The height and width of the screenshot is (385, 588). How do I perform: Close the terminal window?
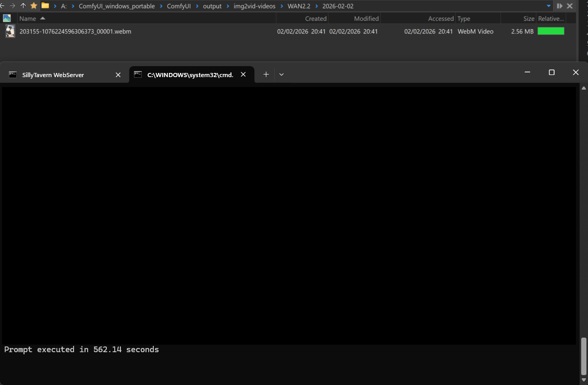pyautogui.click(x=575, y=72)
